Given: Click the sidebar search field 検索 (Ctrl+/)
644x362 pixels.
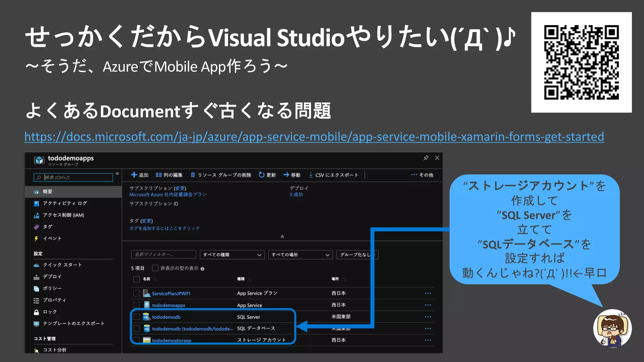Looking at the screenshot, I should click(x=73, y=178).
